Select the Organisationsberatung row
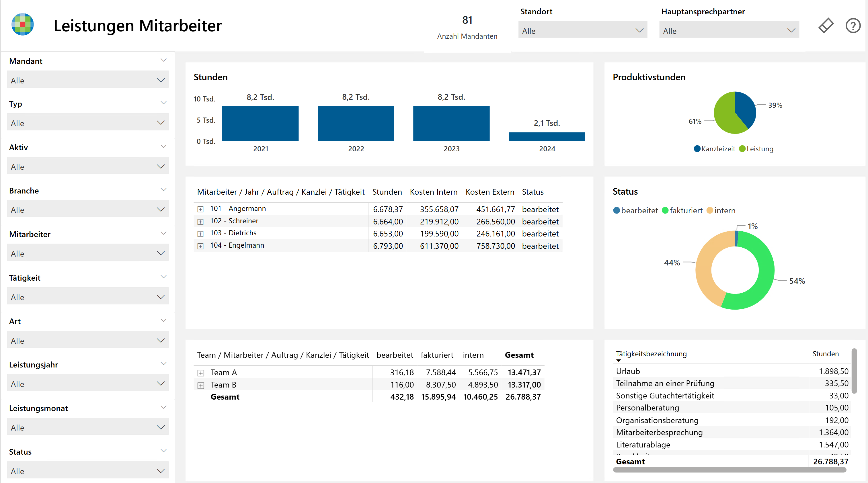868x483 pixels. point(732,420)
